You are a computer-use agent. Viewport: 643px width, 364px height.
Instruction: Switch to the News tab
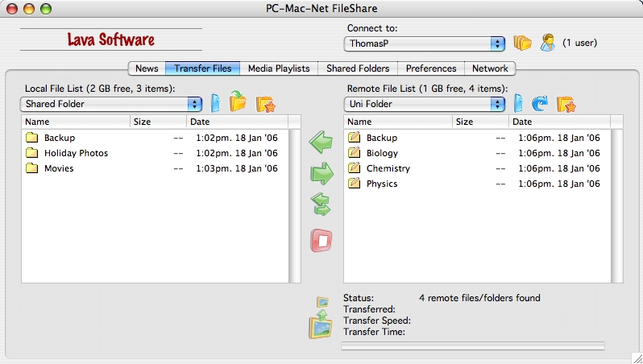(x=147, y=68)
